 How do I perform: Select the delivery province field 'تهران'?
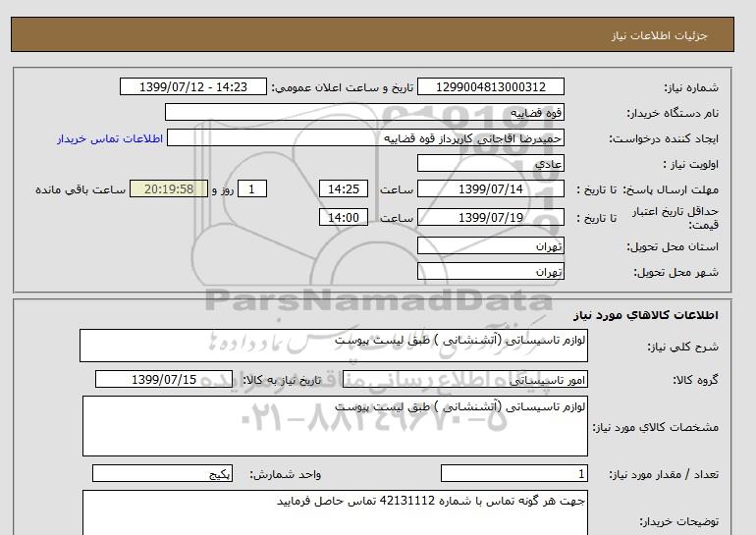click(490, 245)
